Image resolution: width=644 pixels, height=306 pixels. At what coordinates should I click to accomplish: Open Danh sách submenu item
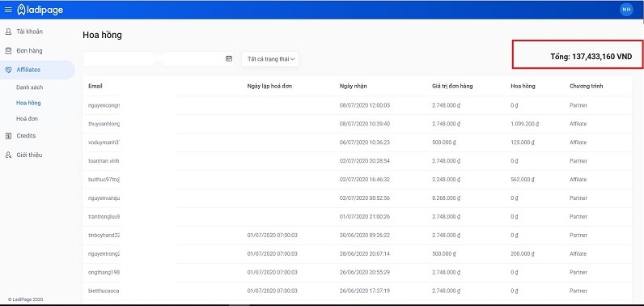click(30, 87)
